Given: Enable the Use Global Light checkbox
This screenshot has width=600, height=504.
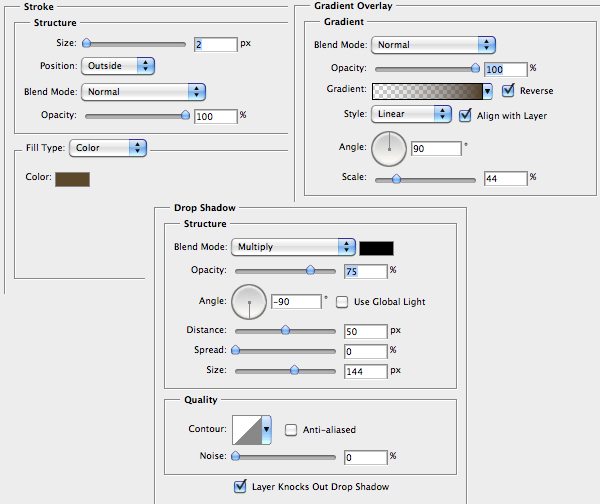Looking at the screenshot, I should tap(342, 302).
